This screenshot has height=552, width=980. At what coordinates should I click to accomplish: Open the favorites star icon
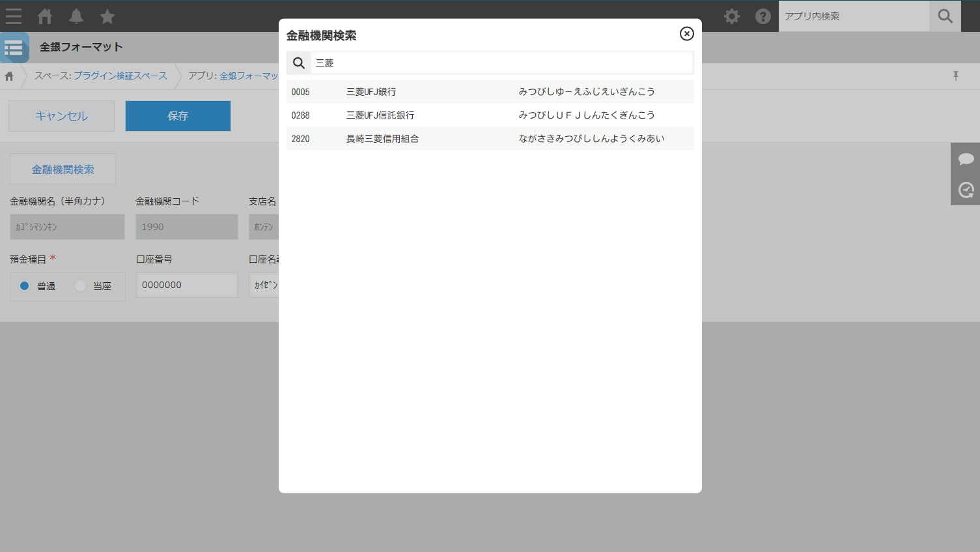click(x=107, y=16)
